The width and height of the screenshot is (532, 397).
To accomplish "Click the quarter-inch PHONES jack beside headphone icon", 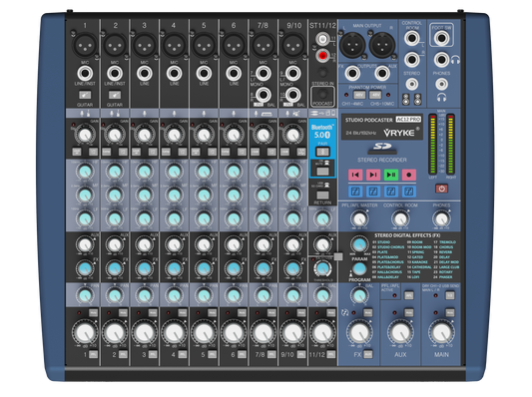I will [441, 60].
